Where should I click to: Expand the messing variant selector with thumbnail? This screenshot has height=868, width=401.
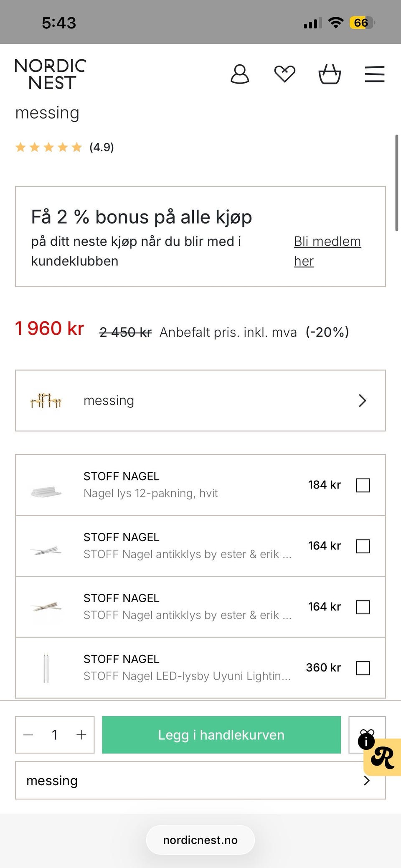[x=200, y=400]
